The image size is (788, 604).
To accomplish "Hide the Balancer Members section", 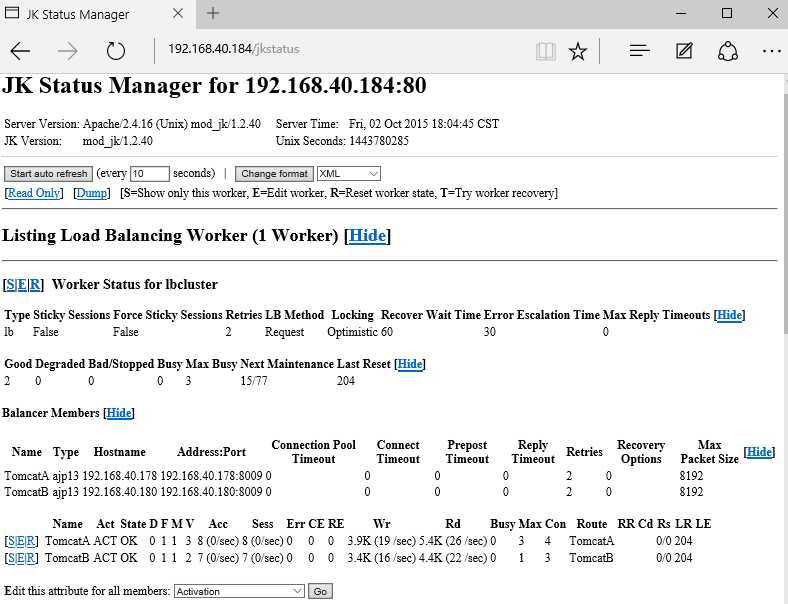I will pyautogui.click(x=119, y=413).
